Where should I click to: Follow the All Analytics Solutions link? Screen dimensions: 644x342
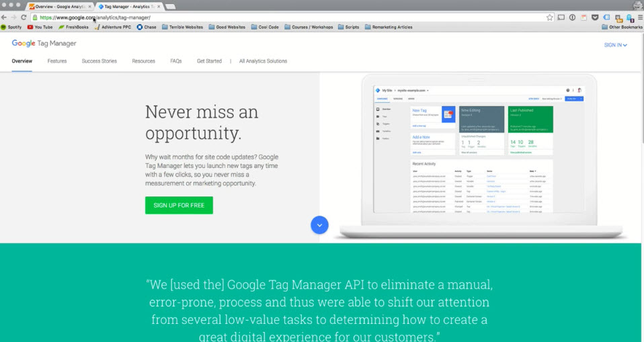tap(263, 61)
